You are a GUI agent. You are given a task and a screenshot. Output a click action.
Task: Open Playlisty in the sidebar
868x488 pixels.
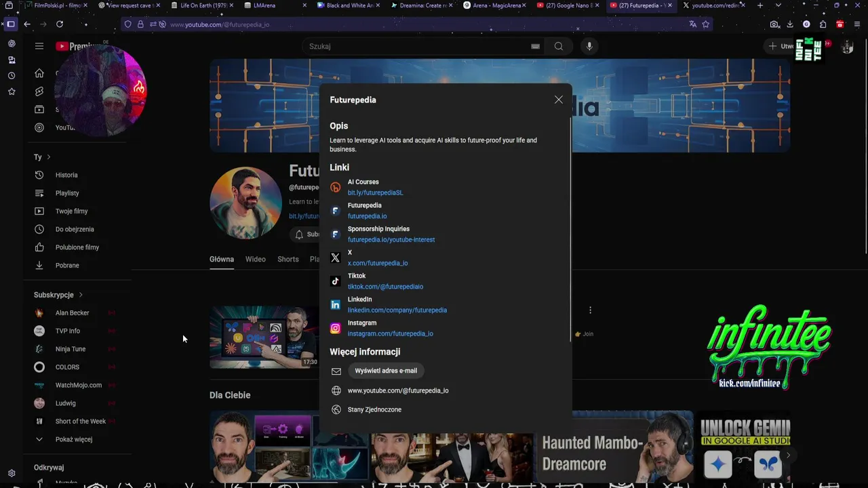click(78, 193)
